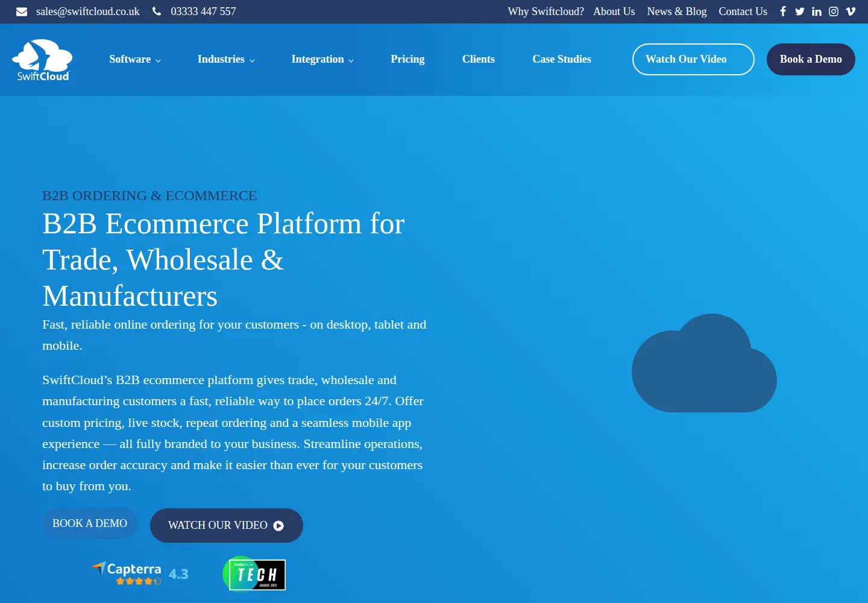Click the header Book a Demo button
This screenshot has height=603, width=868.
811,59
